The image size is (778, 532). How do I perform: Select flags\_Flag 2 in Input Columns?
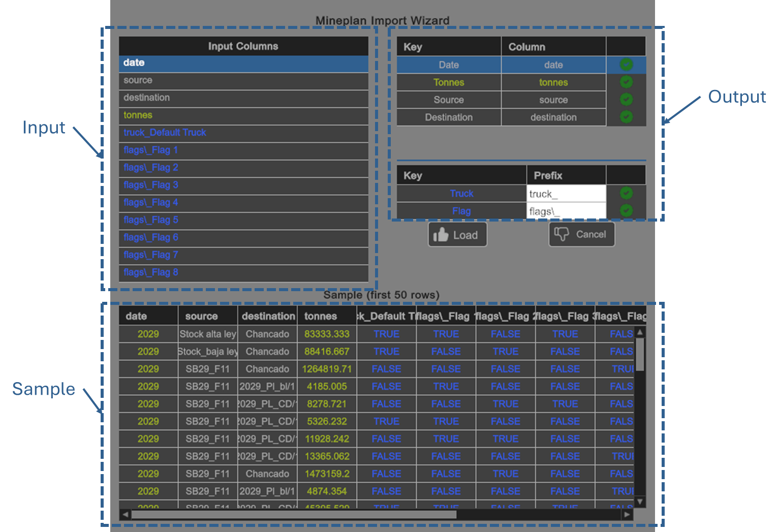243,168
